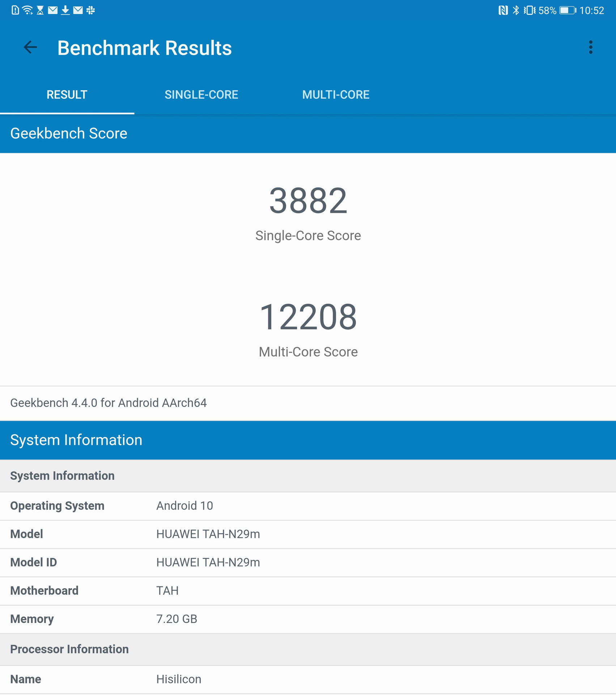Tap the Motherboard TAH row
The height and width of the screenshot is (695, 616).
[308, 591]
